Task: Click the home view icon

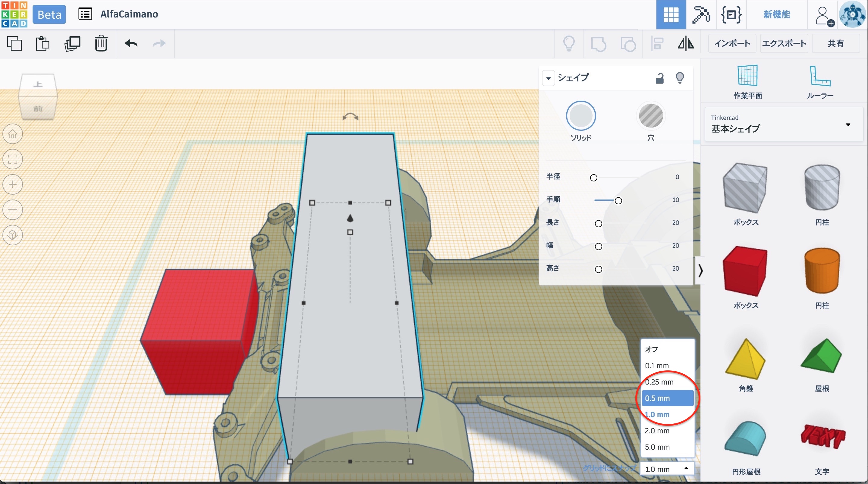Action: (x=13, y=134)
